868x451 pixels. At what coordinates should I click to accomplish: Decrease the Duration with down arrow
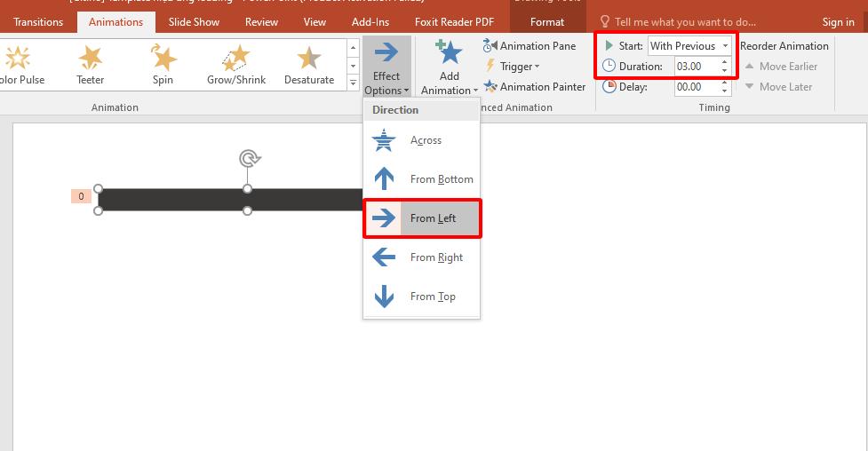click(x=725, y=71)
